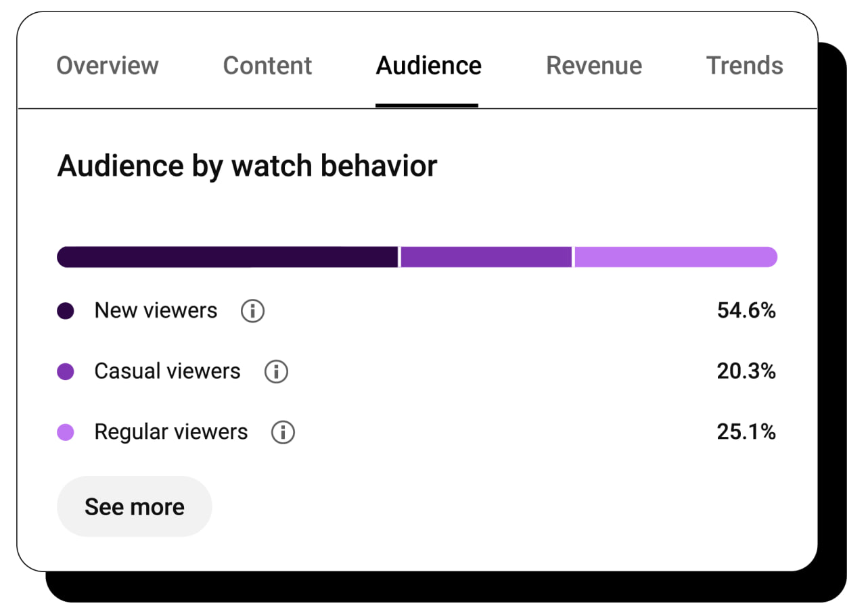This screenshot has width=866, height=616.
Task: Click the dark New viewers bar segment
Action: tap(227, 257)
